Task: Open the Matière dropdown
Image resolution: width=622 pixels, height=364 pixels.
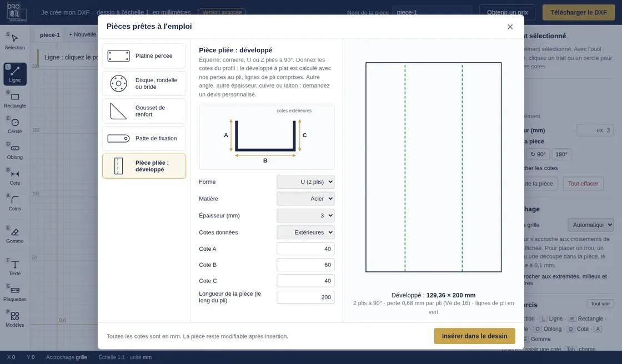Action: [x=305, y=199]
